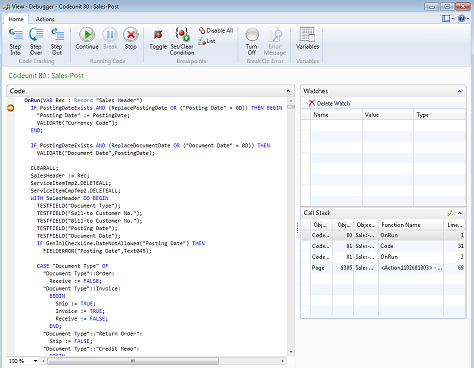474x368 pixels.
Task: Click the Step Over icon
Action: [x=36, y=35]
